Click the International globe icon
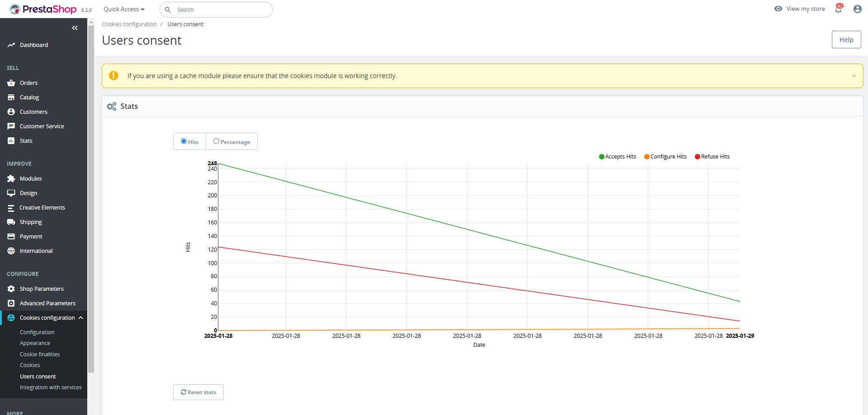 (x=11, y=251)
